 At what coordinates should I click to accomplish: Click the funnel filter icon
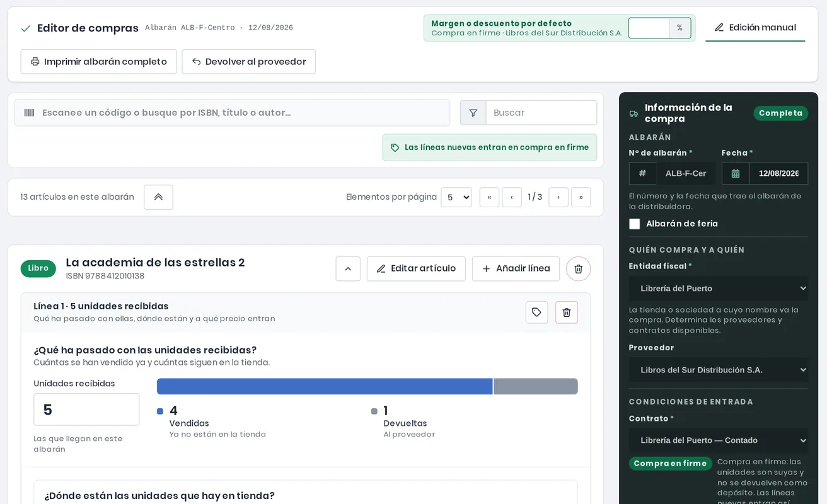(473, 113)
